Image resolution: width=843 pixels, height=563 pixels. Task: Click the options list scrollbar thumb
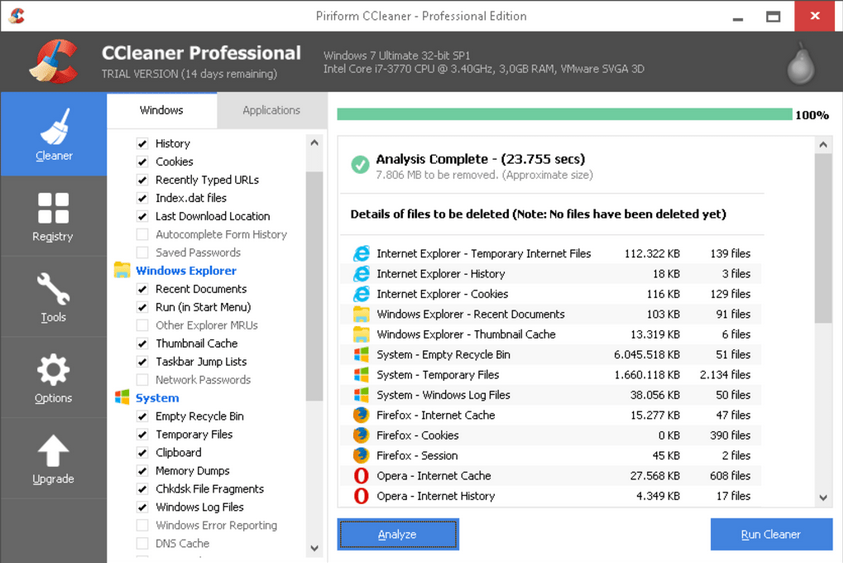click(315, 286)
